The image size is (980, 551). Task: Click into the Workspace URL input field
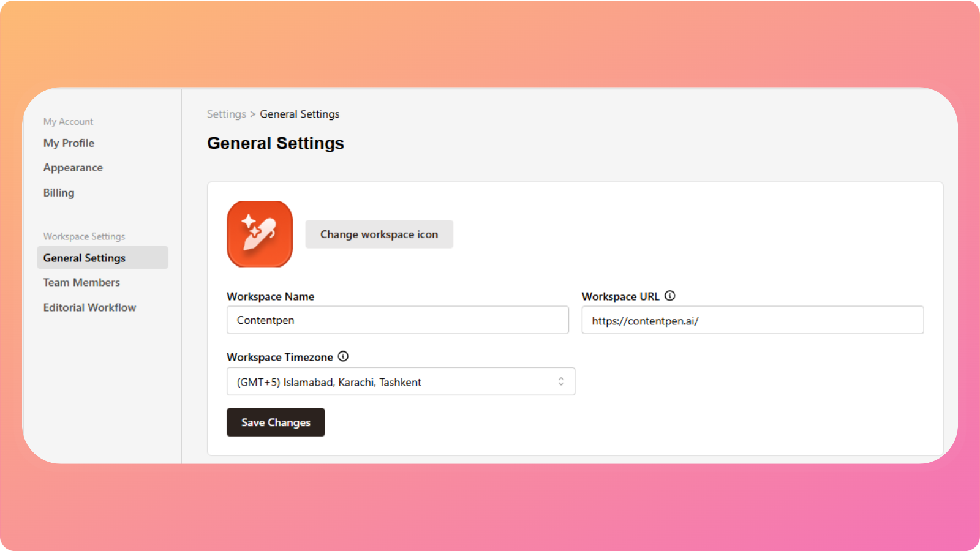(752, 320)
